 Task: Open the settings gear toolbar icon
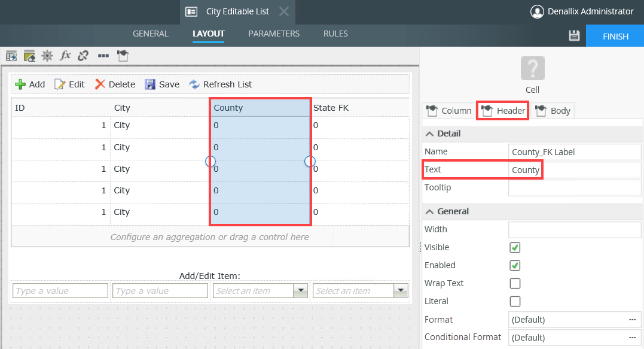coord(47,56)
